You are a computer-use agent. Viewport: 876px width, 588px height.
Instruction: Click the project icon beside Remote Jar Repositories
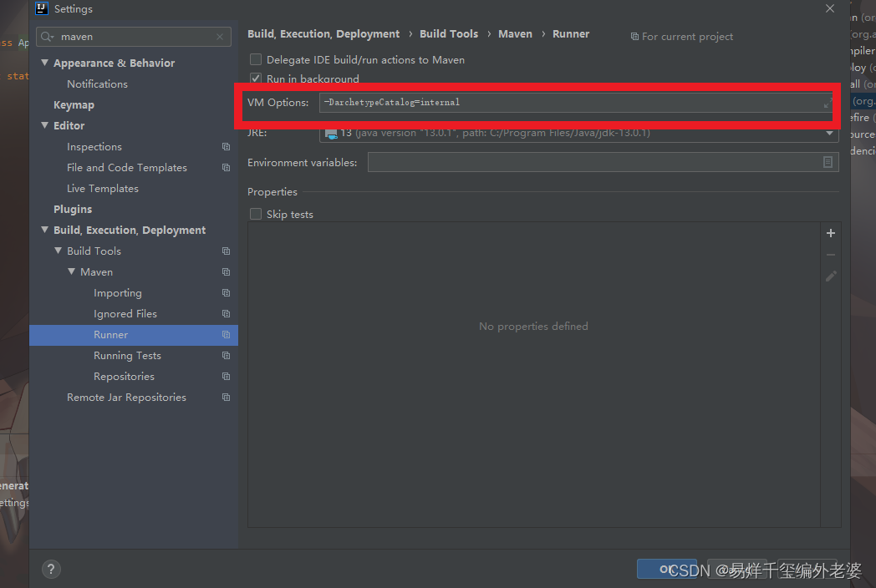[227, 398]
